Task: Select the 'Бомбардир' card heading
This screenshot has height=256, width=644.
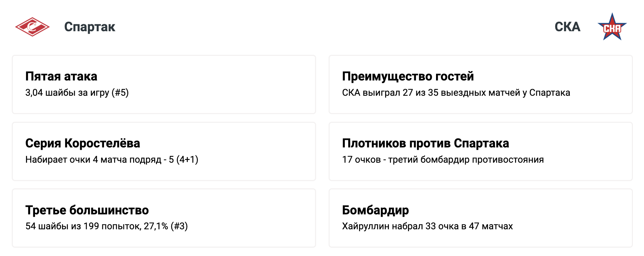Action: click(375, 210)
